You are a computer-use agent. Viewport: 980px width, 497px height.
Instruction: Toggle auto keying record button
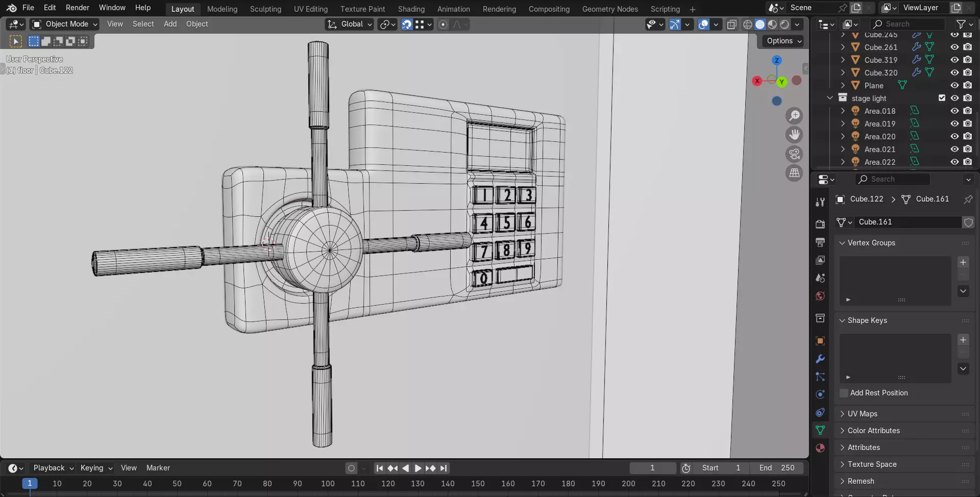pyautogui.click(x=351, y=468)
